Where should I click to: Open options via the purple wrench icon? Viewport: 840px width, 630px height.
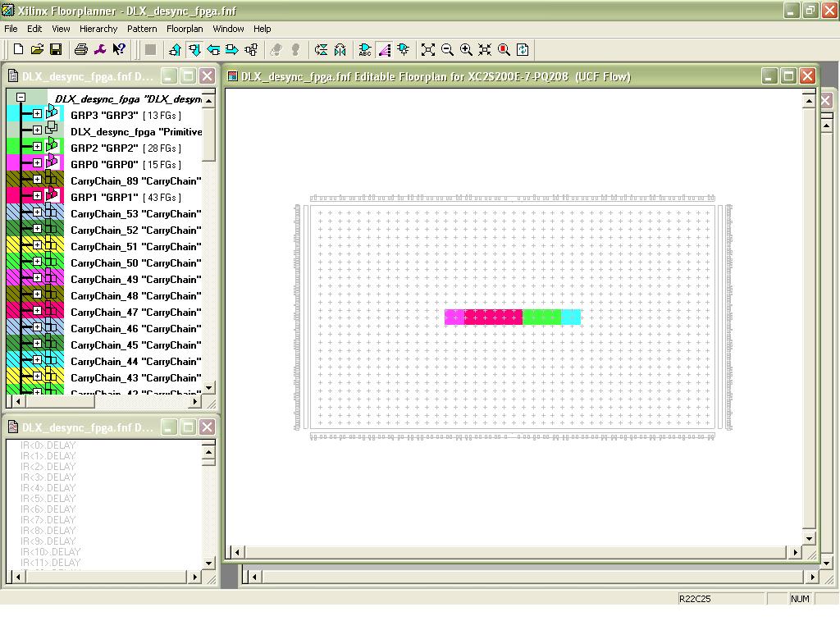[x=99, y=49]
